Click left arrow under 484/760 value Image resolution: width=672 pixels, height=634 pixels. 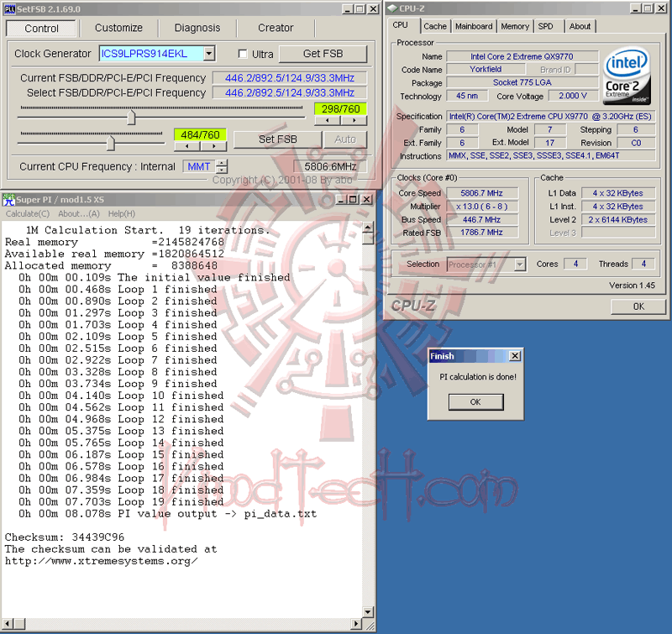186,146
